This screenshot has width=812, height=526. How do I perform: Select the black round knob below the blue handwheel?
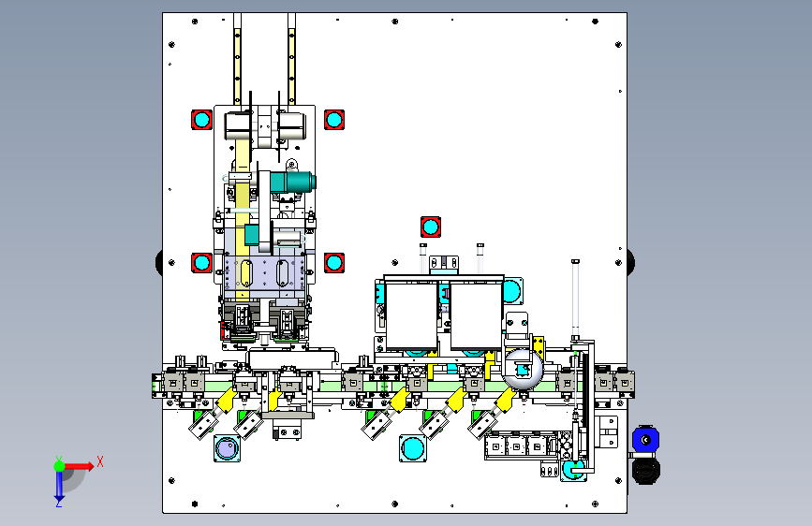[646, 471]
